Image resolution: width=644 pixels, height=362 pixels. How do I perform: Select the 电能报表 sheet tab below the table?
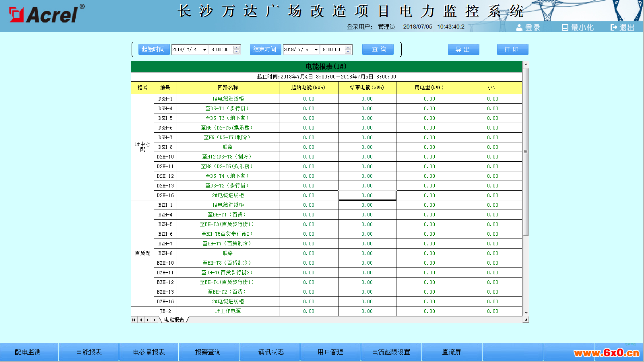(x=174, y=320)
